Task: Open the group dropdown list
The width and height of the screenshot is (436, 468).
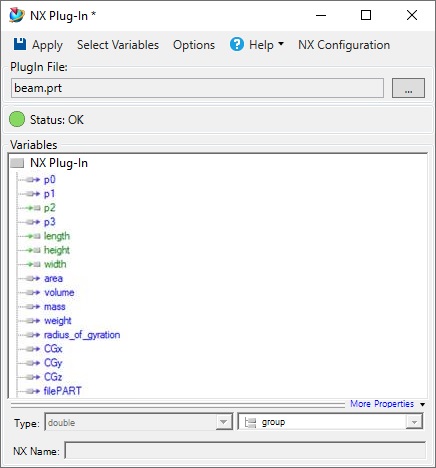Action: [414, 422]
